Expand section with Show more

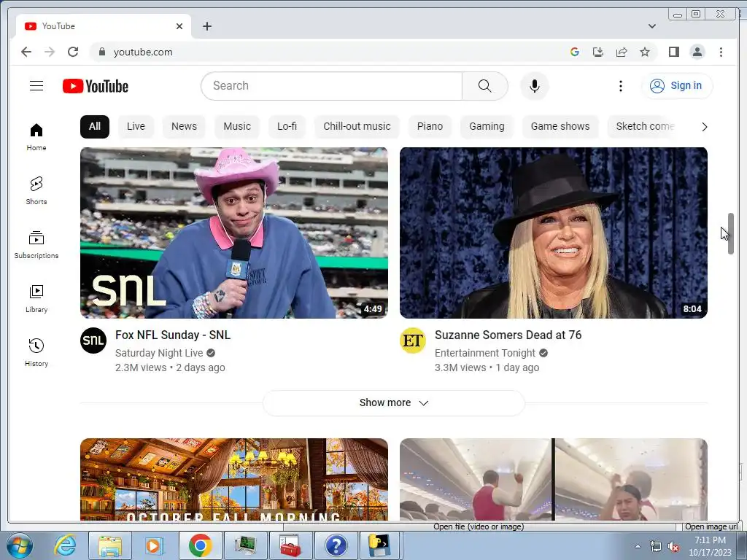[x=393, y=402]
